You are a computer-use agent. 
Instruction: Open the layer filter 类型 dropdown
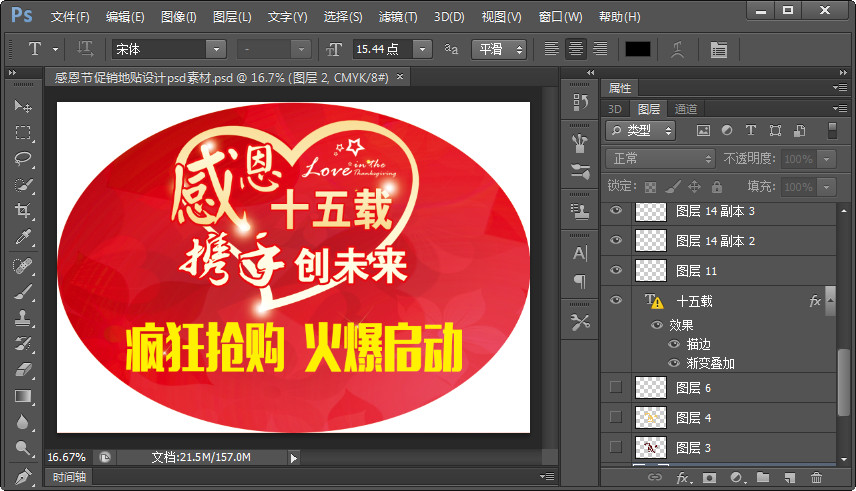point(640,131)
